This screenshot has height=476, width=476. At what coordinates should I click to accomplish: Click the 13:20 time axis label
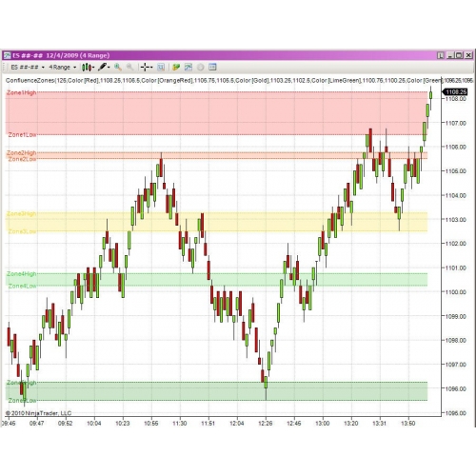(x=351, y=423)
